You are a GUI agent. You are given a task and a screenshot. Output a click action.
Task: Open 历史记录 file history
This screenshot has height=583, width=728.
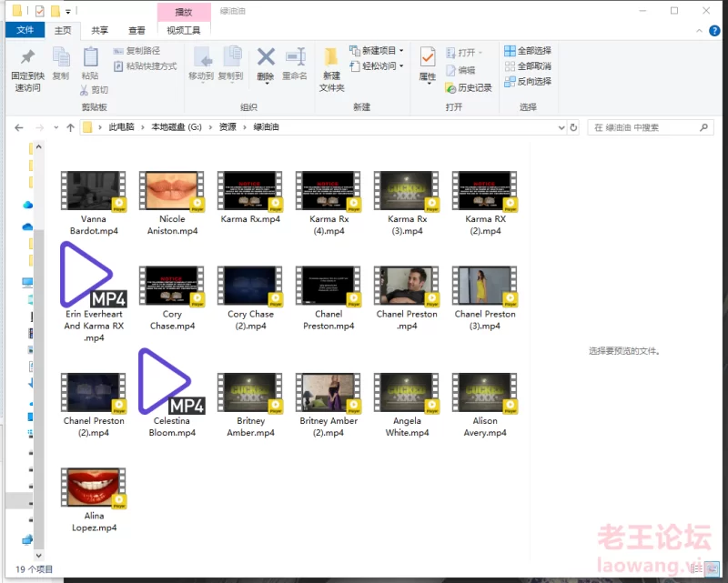coord(469,87)
